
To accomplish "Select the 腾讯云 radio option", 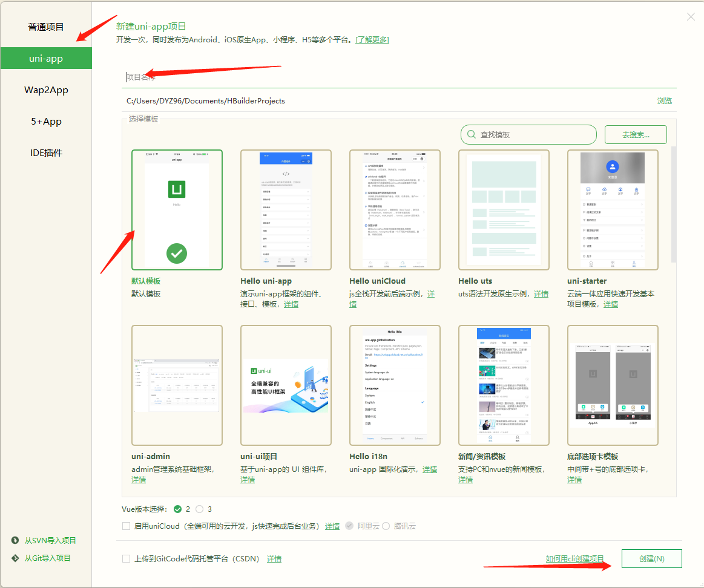I will pyautogui.click(x=386, y=526).
